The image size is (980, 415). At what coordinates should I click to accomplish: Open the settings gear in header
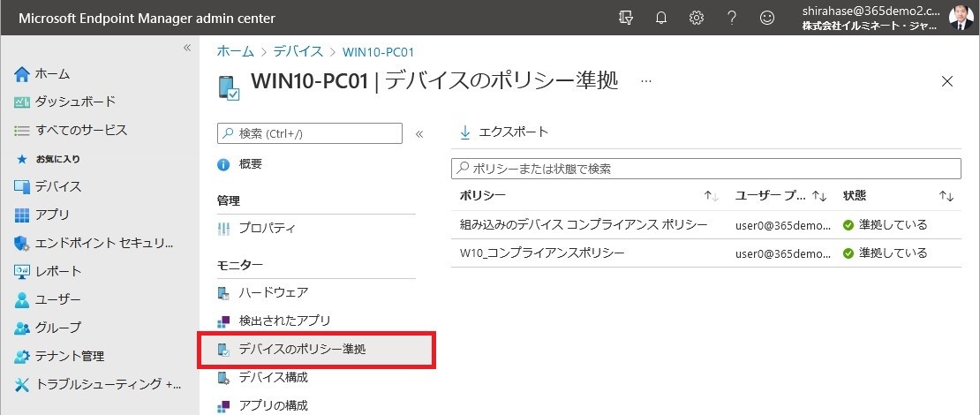click(697, 19)
